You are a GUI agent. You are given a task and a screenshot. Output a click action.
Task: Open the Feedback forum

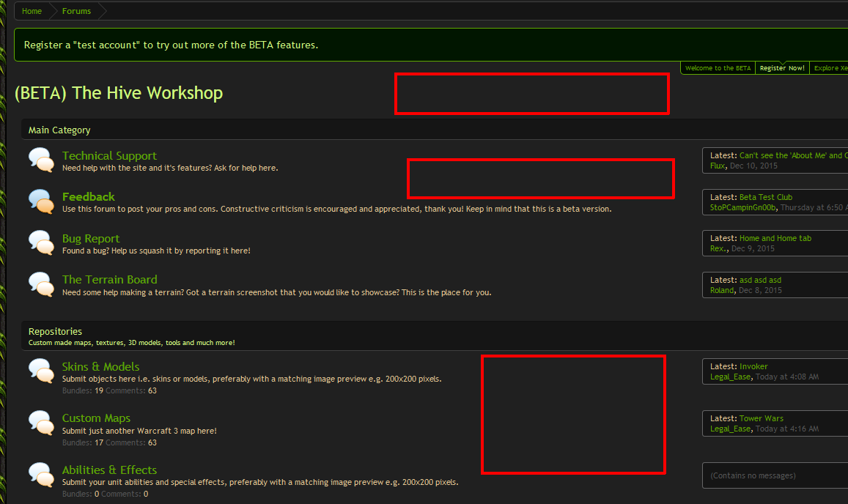[88, 197]
